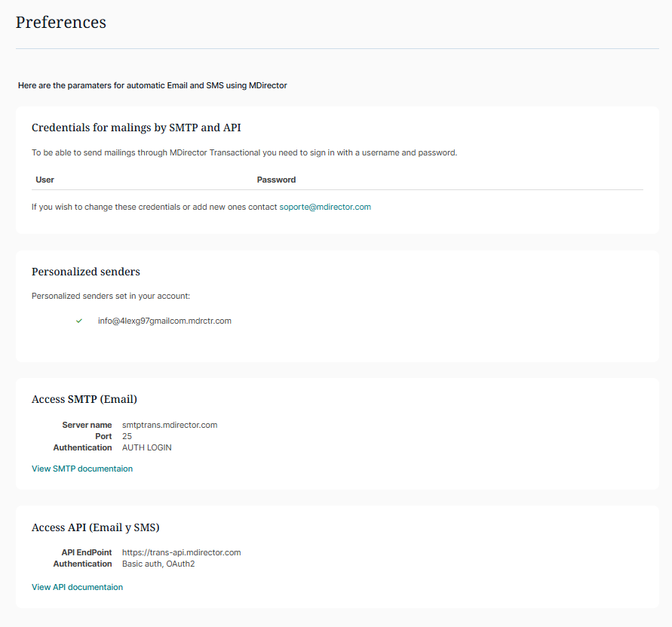This screenshot has width=672, height=627.
Task: Click the Preferences page title
Action: click(61, 23)
